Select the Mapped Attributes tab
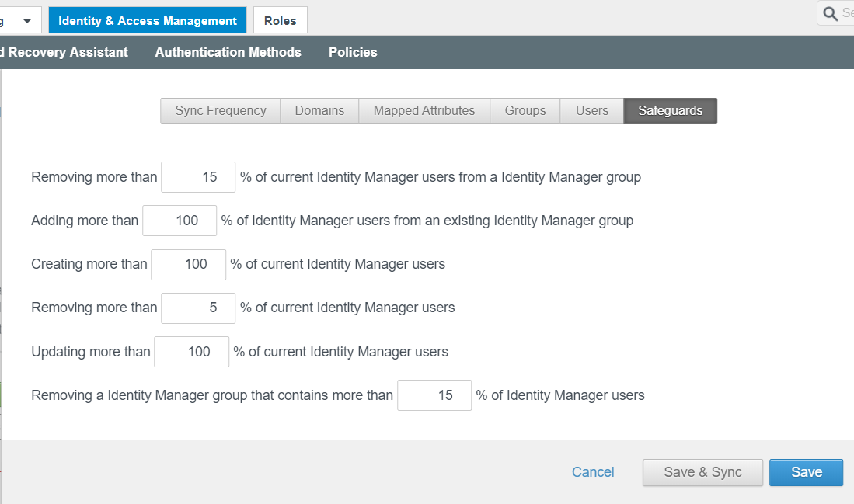This screenshot has width=854, height=504. click(424, 111)
